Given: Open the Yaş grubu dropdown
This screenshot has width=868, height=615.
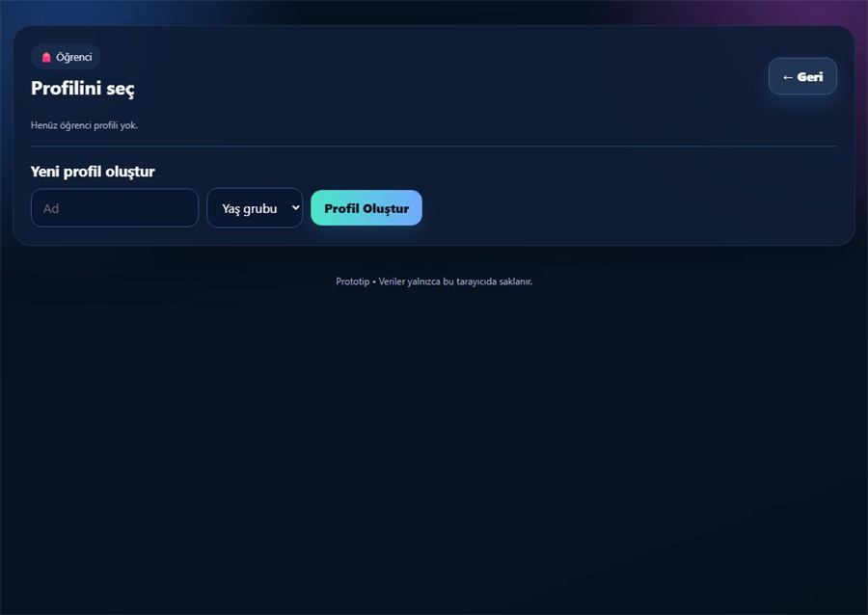Looking at the screenshot, I should (x=255, y=208).
